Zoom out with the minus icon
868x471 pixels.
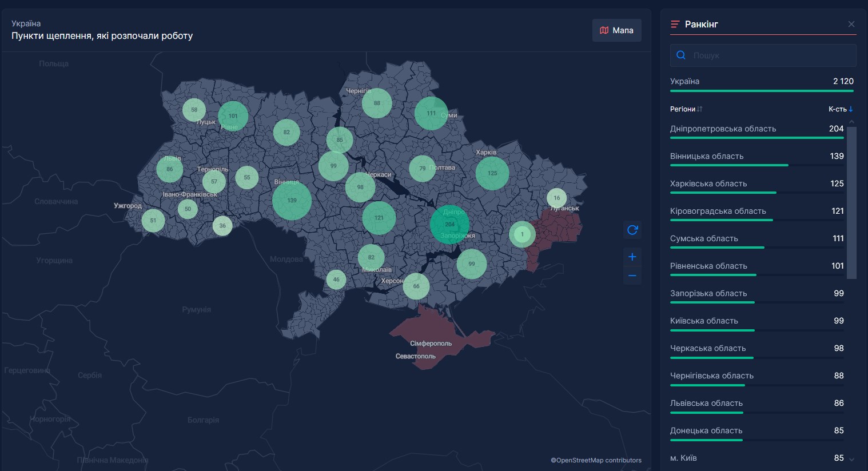point(632,276)
